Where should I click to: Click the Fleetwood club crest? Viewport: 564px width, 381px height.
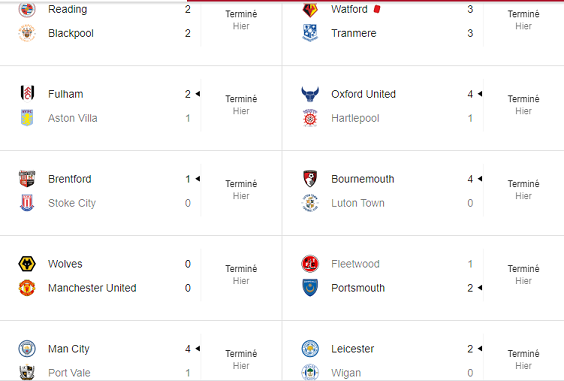[x=310, y=264]
